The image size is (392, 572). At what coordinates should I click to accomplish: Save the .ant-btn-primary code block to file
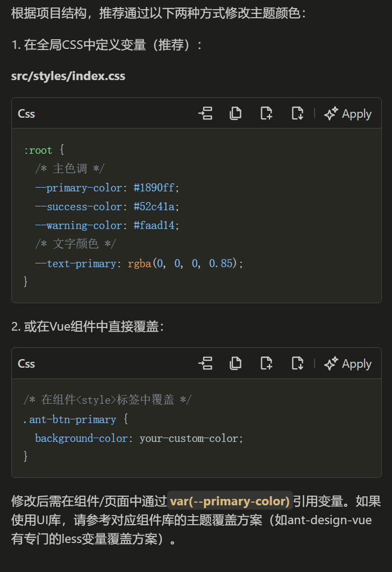click(297, 363)
